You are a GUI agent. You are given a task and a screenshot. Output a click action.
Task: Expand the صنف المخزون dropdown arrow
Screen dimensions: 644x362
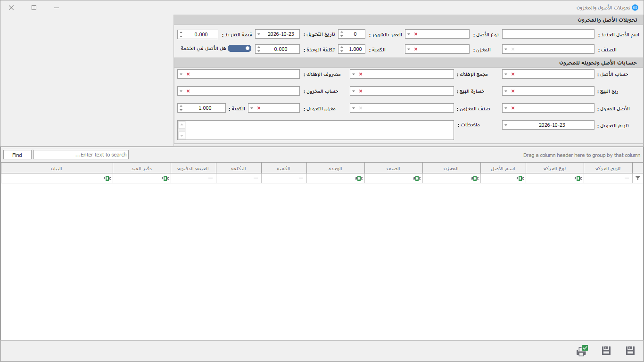(354, 108)
